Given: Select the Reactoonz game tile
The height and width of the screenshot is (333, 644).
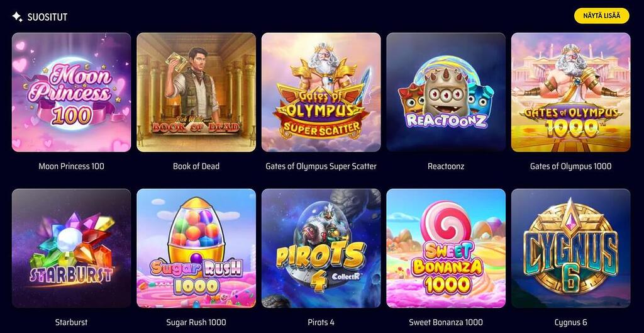Looking at the screenshot, I should click(x=446, y=93).
